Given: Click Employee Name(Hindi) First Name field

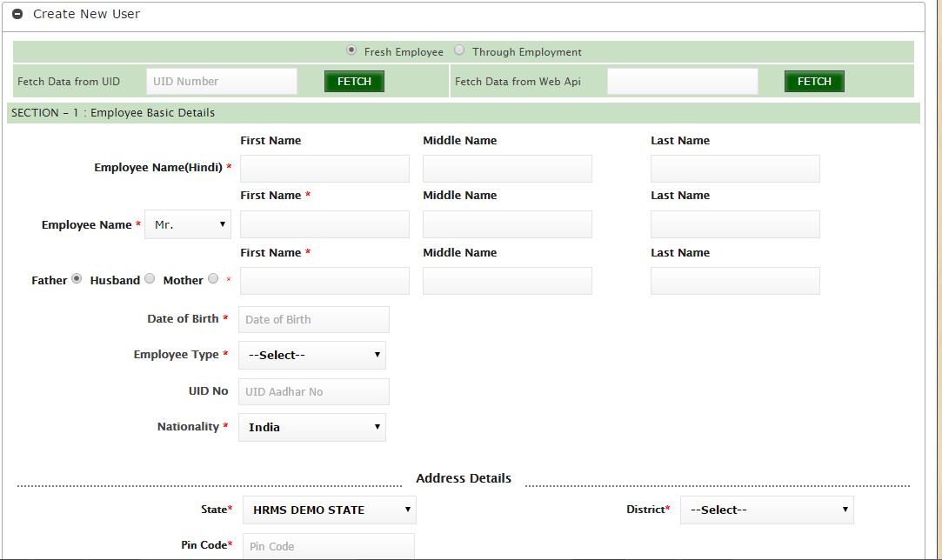Looking at the screenshot, I should tap(324, 169).
